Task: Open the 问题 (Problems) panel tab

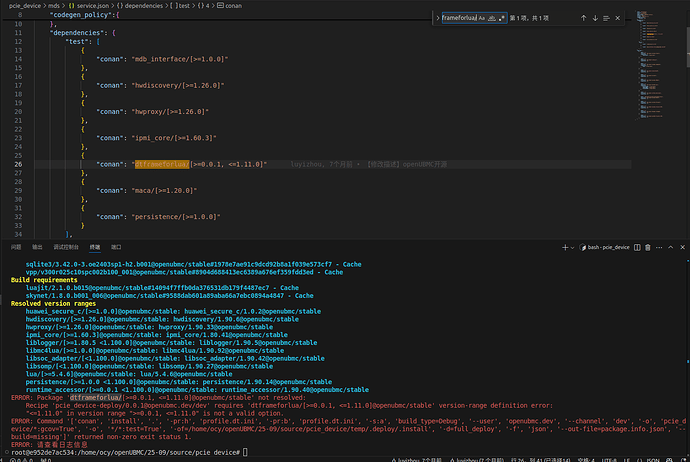Action: (16, 245)
